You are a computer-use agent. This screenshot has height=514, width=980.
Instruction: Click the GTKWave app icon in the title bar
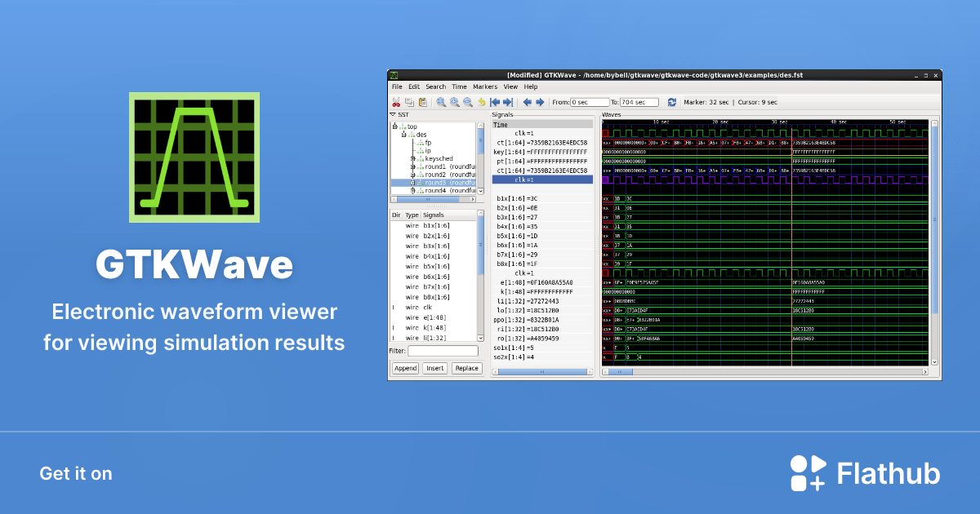tap(393, 75)
